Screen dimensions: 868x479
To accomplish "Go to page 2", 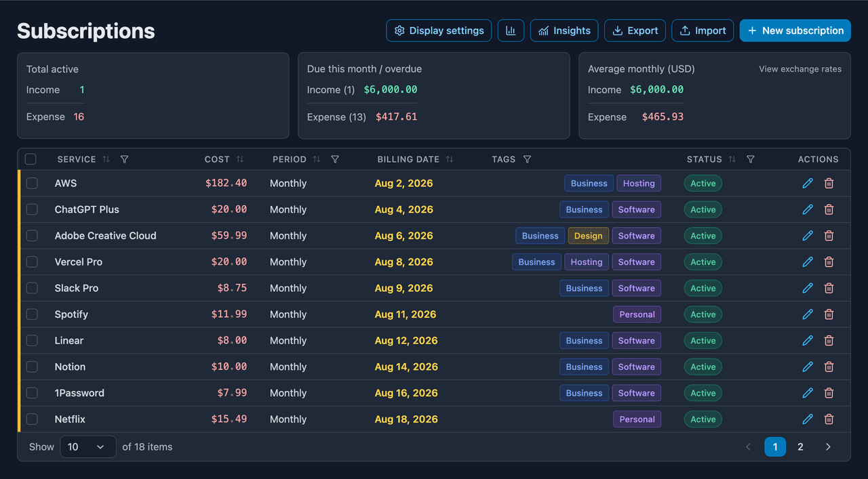I will click(x=800, y=446).
